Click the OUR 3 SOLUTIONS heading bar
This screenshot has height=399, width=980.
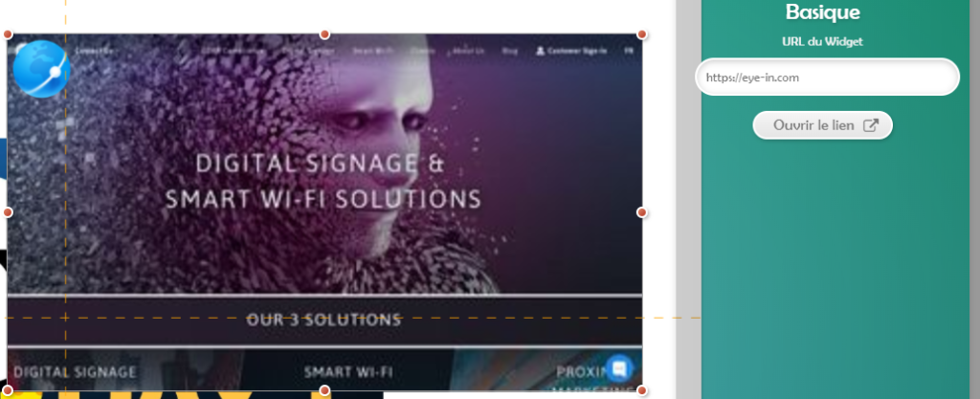324,321
